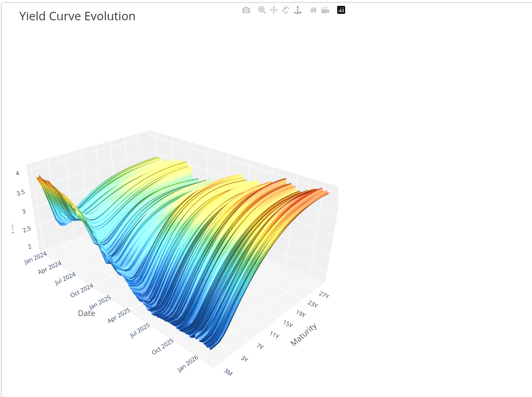Click the Download plot as PNG camera icon
The height and width of the screenshot is (397, 532).
[x=246, y=10]
